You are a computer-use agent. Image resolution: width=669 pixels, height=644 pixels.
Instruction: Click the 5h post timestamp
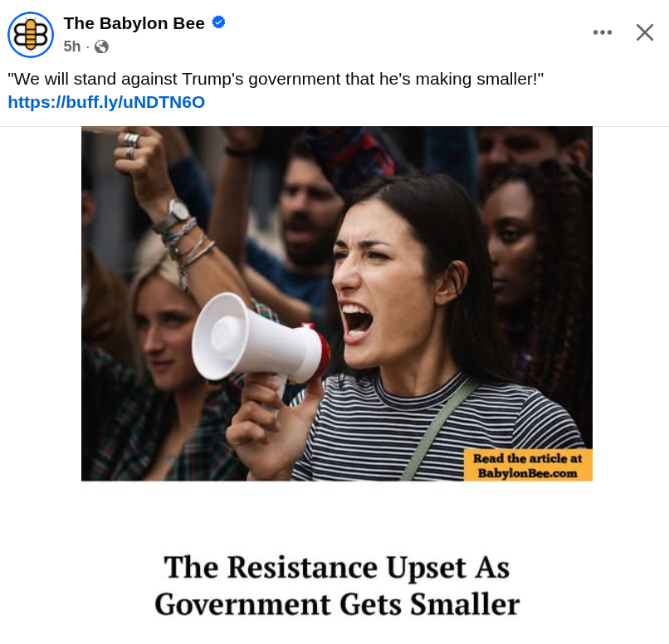72,46
